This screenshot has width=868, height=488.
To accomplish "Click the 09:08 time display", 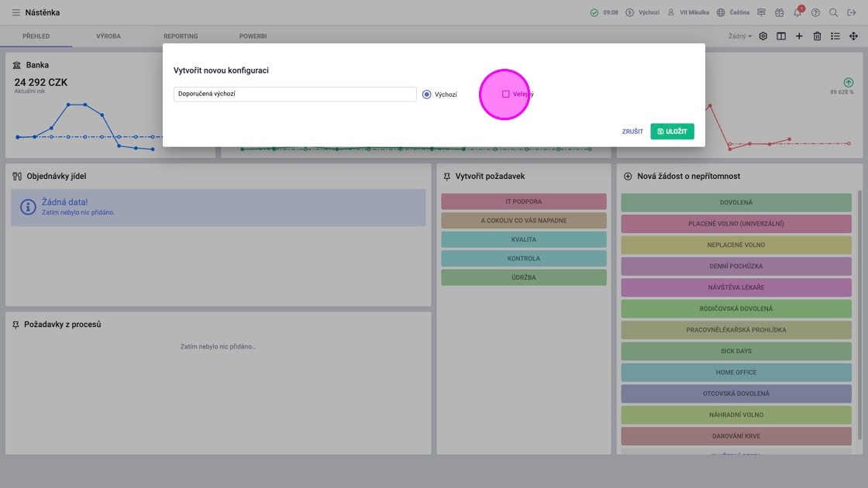I will point(611,12).
